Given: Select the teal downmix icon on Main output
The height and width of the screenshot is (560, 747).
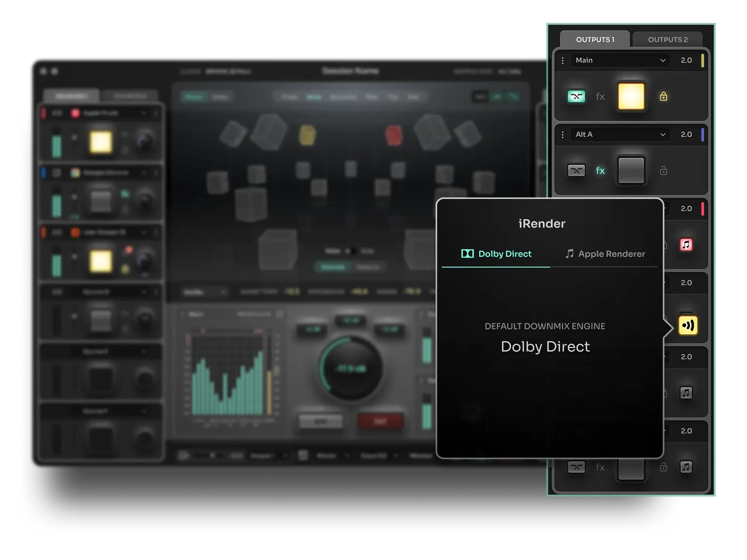Looking at the screenshot, I should 577,96.
